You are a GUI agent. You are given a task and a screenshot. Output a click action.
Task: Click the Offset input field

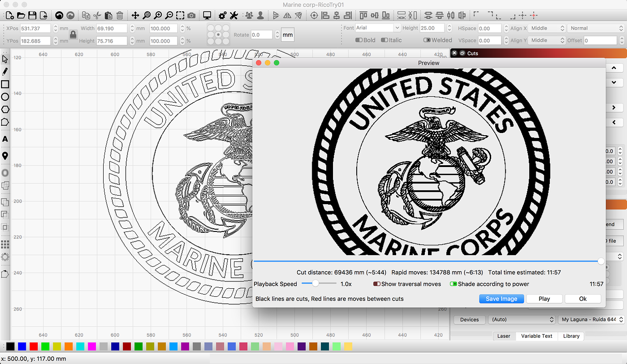pos(601,40)
